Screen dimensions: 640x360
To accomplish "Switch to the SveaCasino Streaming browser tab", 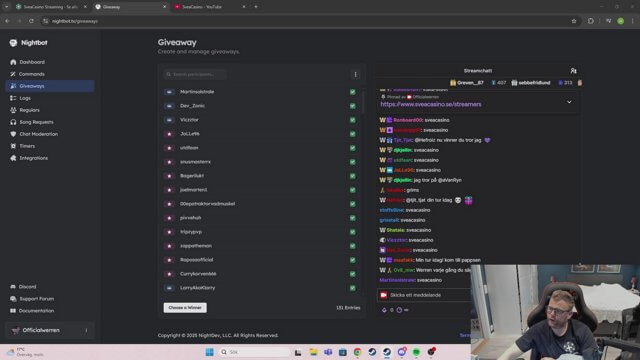I will pyautogui.click(x=50, y=7).
